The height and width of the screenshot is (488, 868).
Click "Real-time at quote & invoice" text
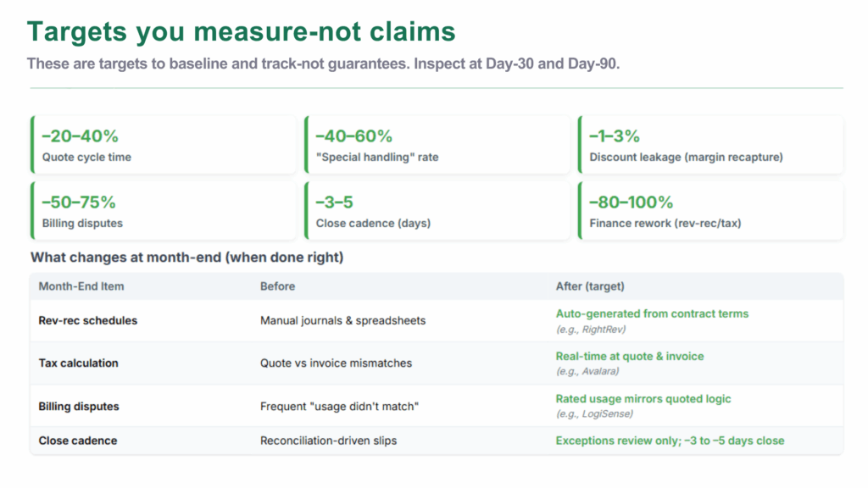[x=630, y=357]
